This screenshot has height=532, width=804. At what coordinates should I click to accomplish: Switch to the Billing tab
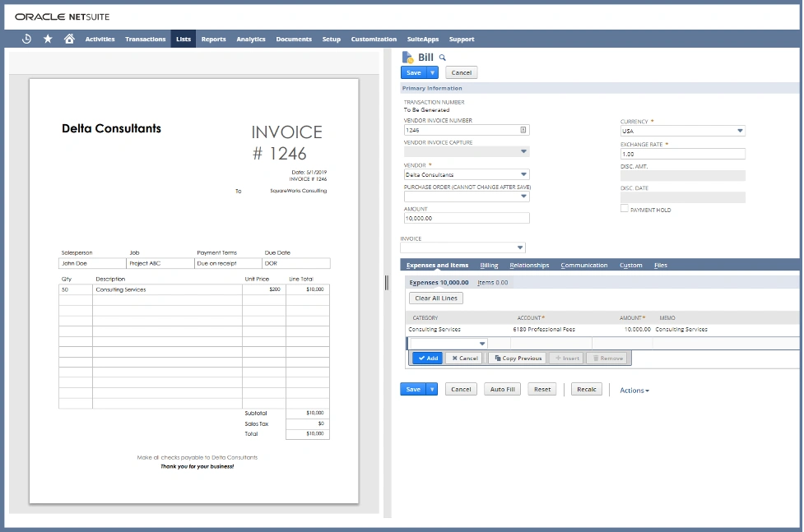pos(489,266)
